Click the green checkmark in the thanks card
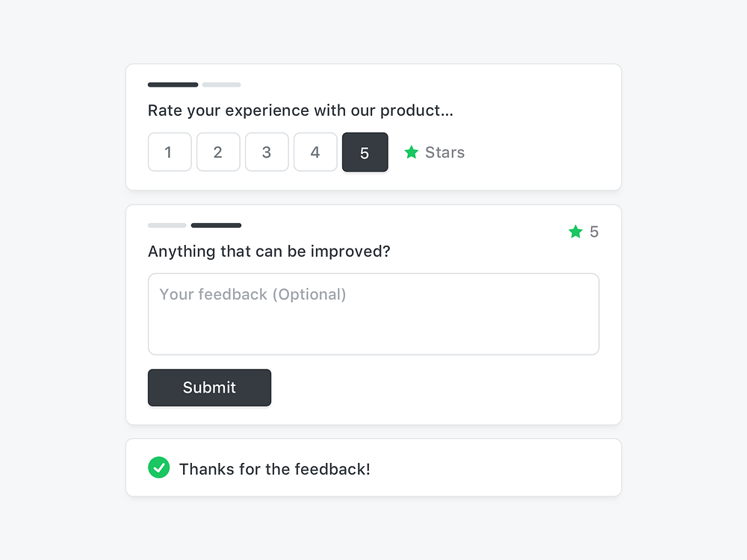Viewport: 747px width, 560px height. (159, 467)
